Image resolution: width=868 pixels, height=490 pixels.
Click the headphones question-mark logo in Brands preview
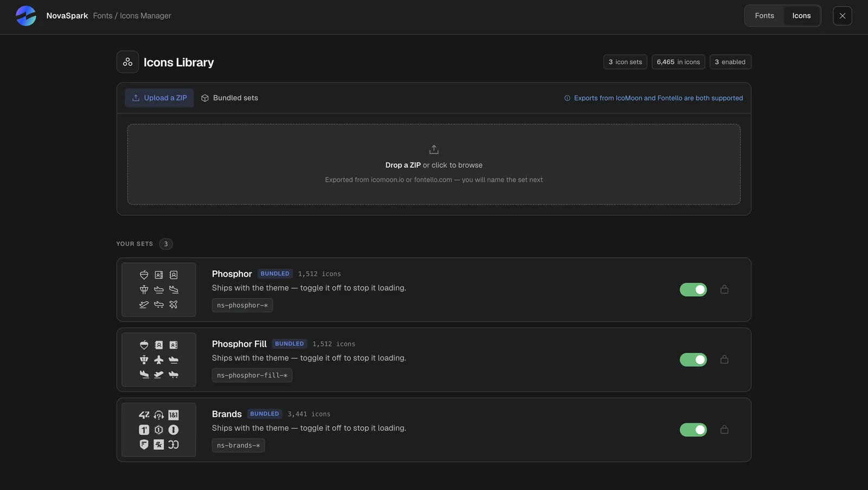158,415
